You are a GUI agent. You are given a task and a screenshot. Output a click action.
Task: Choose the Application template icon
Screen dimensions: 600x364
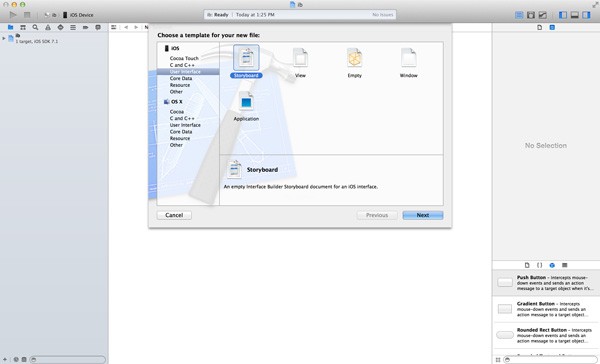coord(246,102)
